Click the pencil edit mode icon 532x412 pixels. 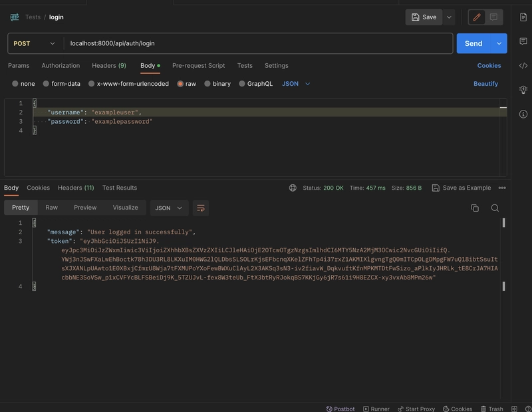[477, 17]
